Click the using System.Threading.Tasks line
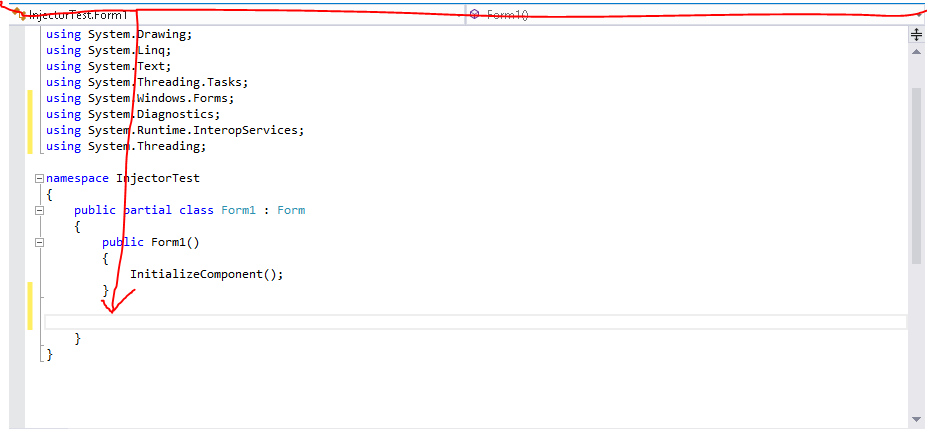 click(146, 82)
